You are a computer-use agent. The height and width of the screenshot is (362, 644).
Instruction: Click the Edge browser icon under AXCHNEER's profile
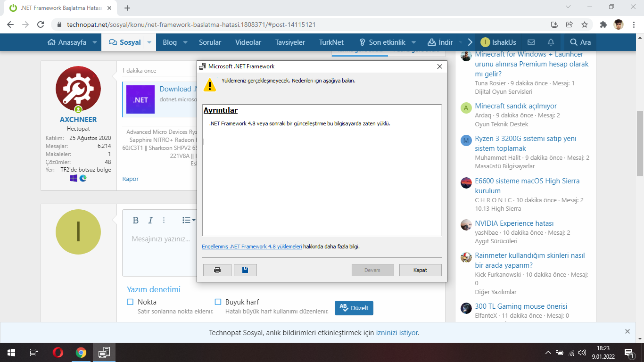83,178
